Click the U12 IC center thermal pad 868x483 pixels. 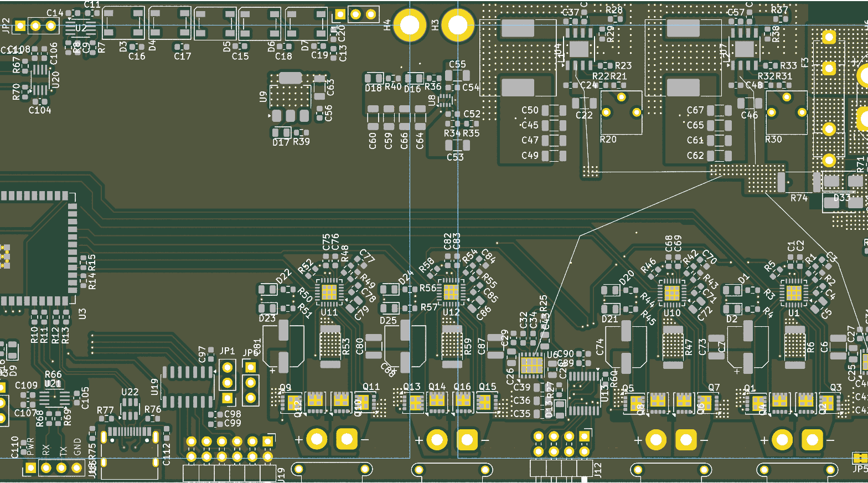point(451,291)
